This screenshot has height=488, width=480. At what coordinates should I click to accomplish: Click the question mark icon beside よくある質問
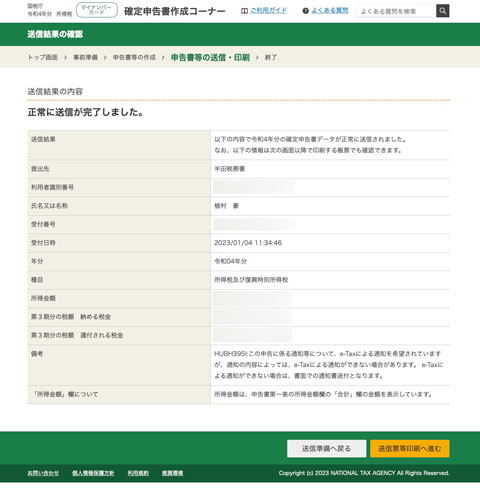point(305,11)
